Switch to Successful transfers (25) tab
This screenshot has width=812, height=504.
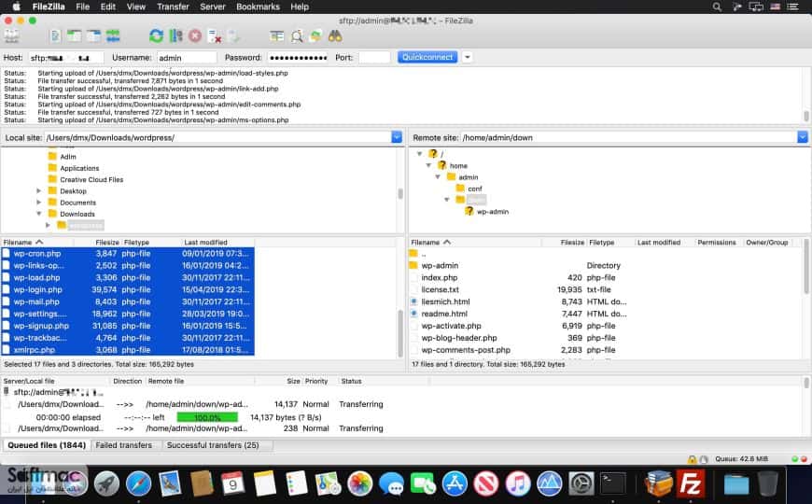(x=213, y=445)
